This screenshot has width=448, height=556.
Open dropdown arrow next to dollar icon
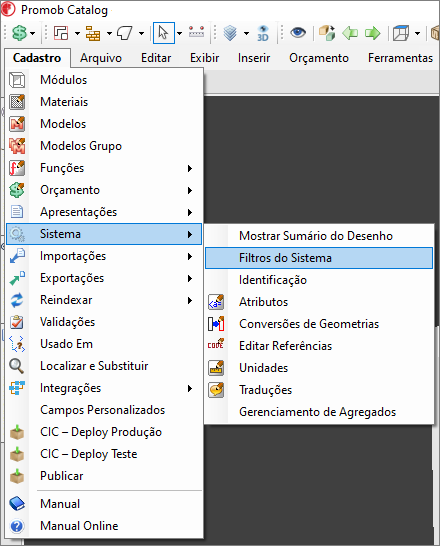point(33,34)
